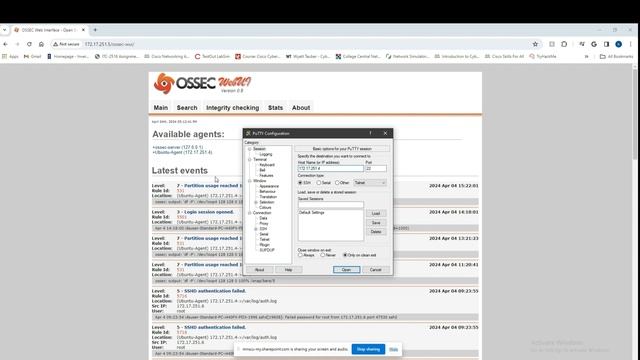Open the TryHackMe bookmark

tap(543, 56)
